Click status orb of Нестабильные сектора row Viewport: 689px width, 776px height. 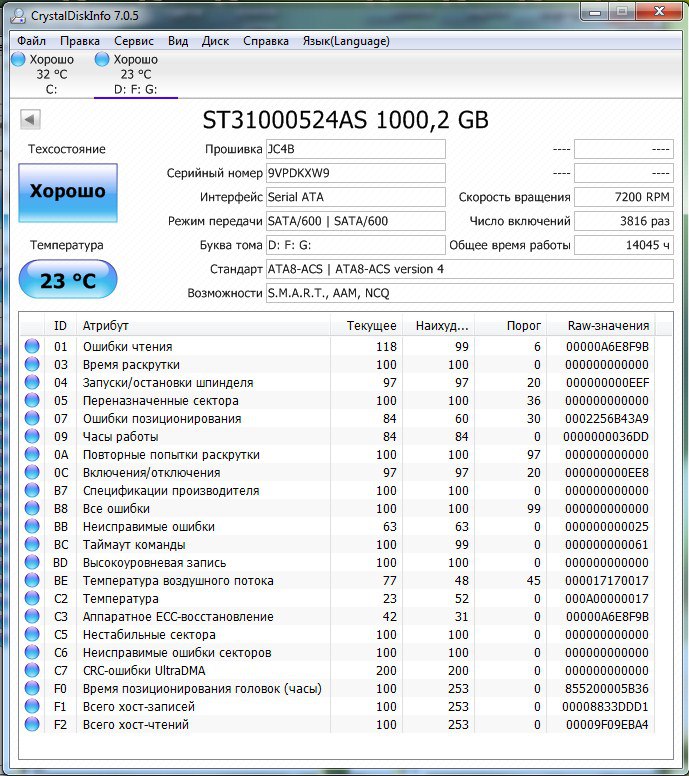[32, 634]
